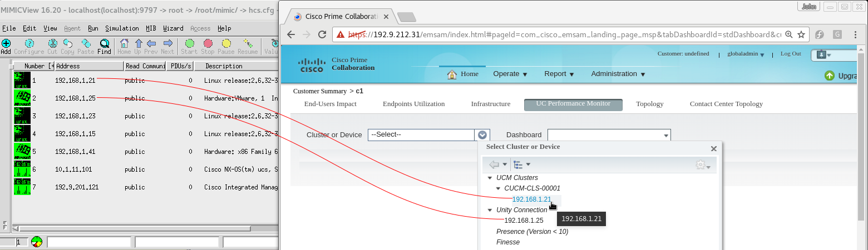Click the Home house icon in MIMICView
The image size is (868, 250).
point(124,43)
